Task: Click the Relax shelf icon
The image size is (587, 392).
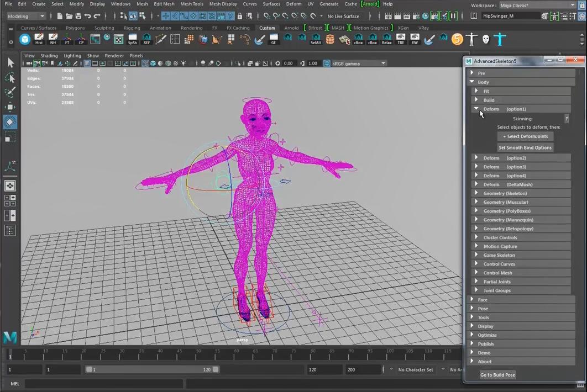Action: click(386, 39)
